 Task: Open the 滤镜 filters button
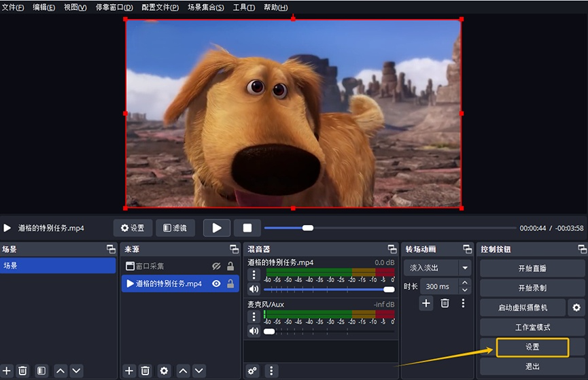[175, 228]
